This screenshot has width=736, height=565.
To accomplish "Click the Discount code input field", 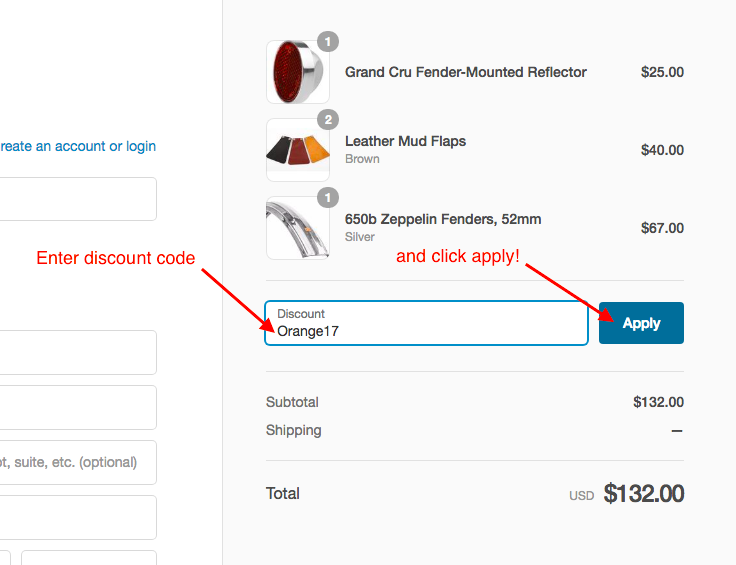I will click(x=426, y=324).
